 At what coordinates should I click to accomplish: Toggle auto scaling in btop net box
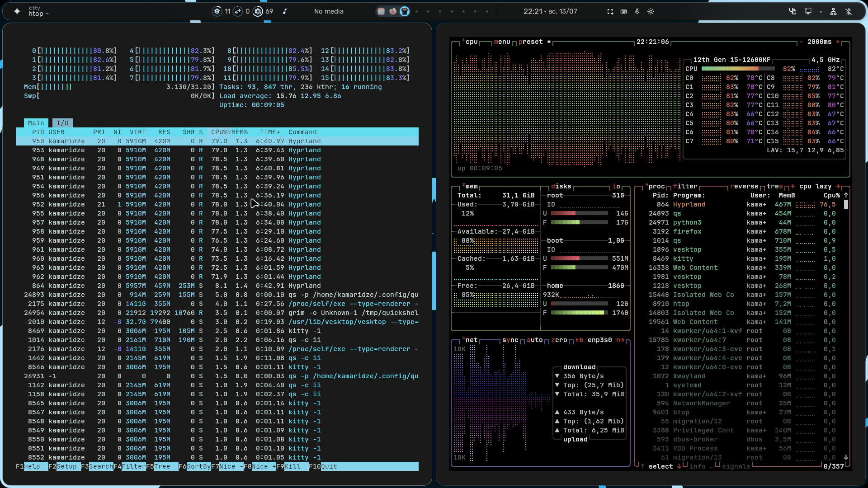[x=534, y=340]
